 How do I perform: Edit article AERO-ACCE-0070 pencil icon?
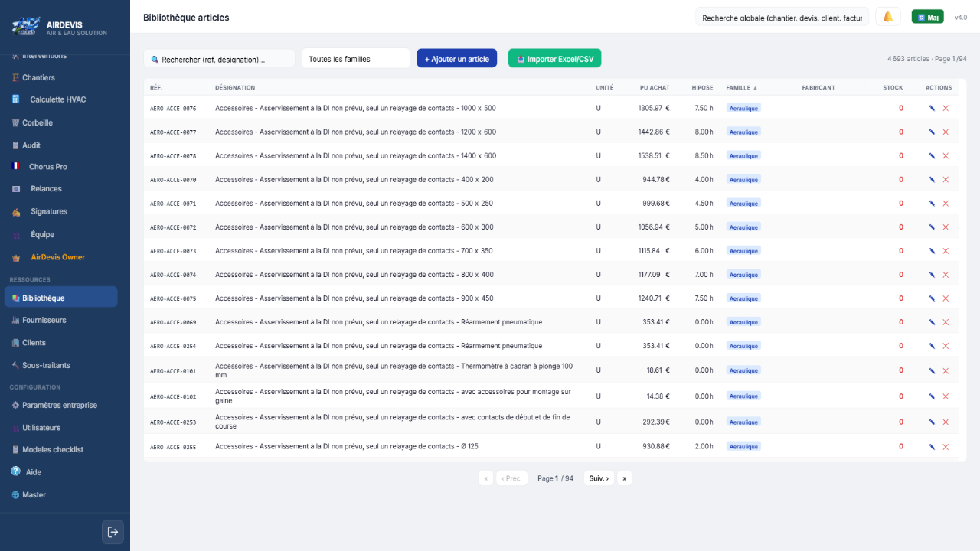click(932, 179)
